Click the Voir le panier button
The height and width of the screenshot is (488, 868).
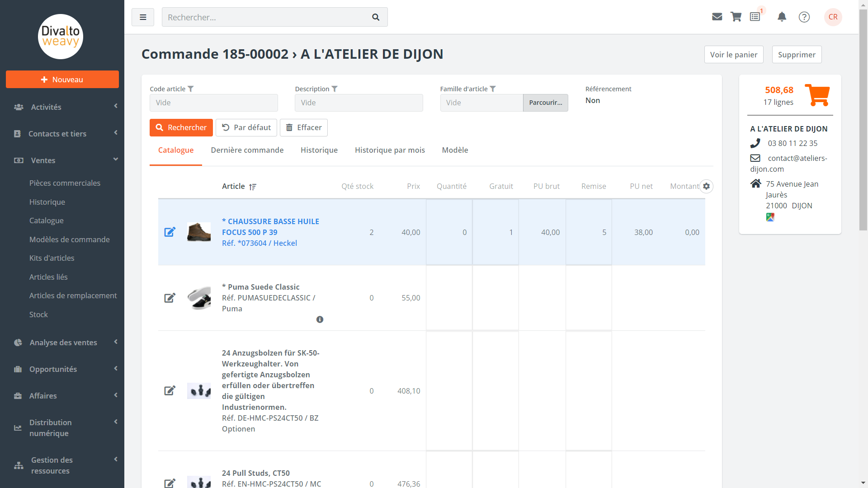pos(733,55)
